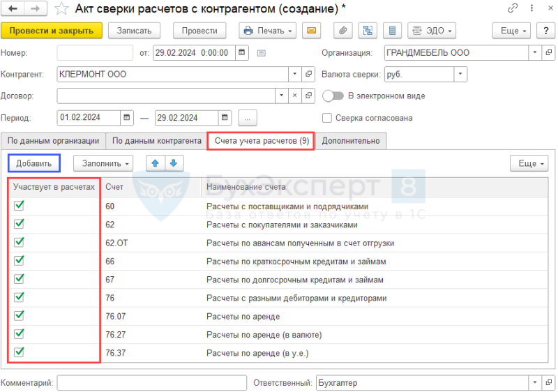The width and height of the screenshot is (558, 392).
Task: Expand the 'Заполнить' dropdown button
Action: 103,163
